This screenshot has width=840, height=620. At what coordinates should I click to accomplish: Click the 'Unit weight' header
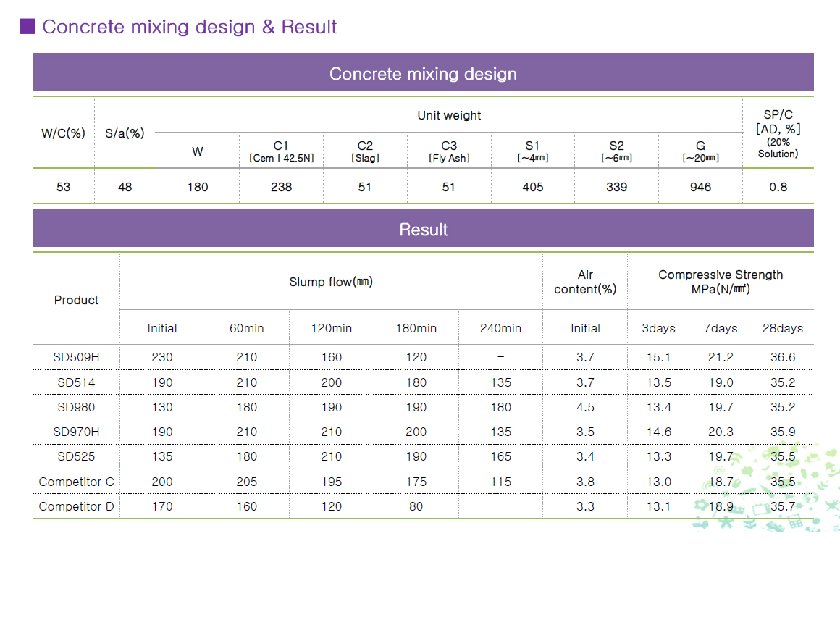(x=449, y=115)
